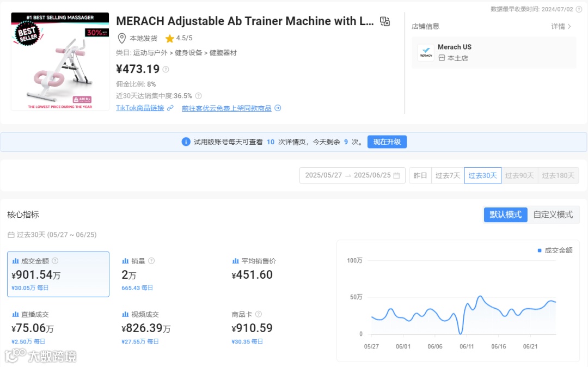Click the 运动与户外 breadcrumb text
Screen dimensions: 588x367
(150, 53)
